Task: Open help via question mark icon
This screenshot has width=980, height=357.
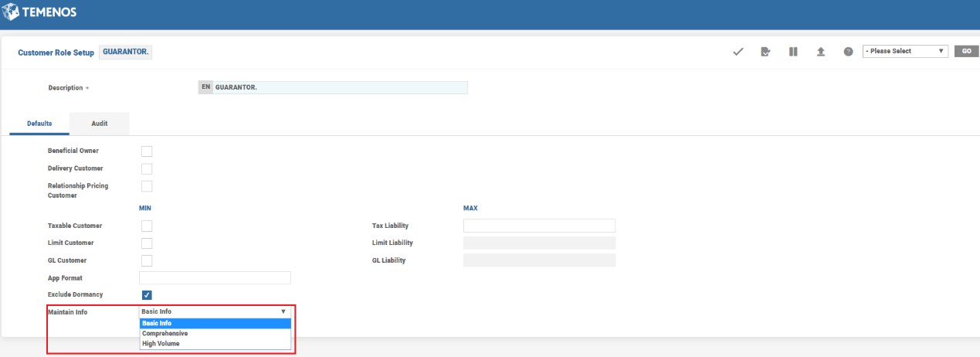Action: point(848,52)
